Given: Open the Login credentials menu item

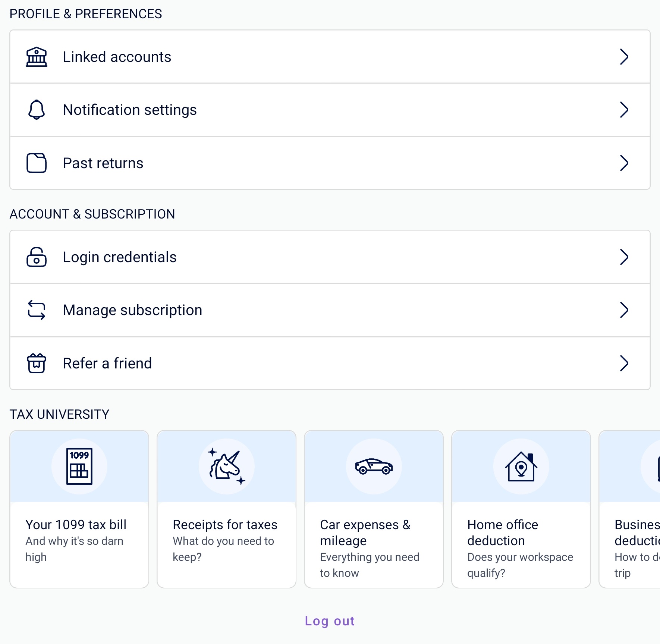Looking at the screenshot, I should pyautogui.click(x=119, y=257).
